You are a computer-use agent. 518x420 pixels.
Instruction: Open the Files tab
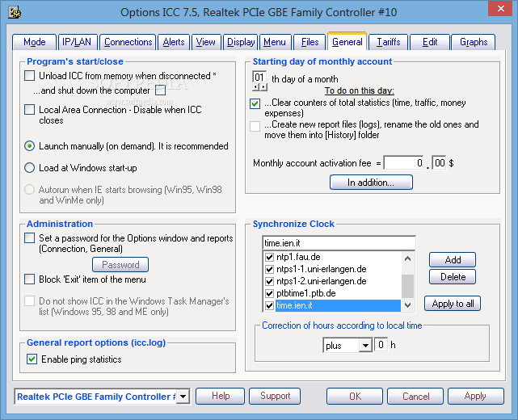(310, 42)
